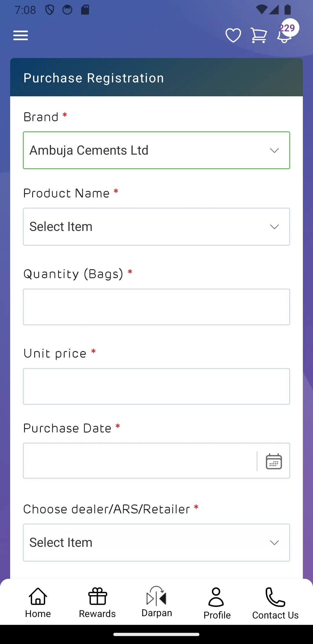Expand the Product Name dropdown
Screen dimensions: 313x644
tap(156, 227)
